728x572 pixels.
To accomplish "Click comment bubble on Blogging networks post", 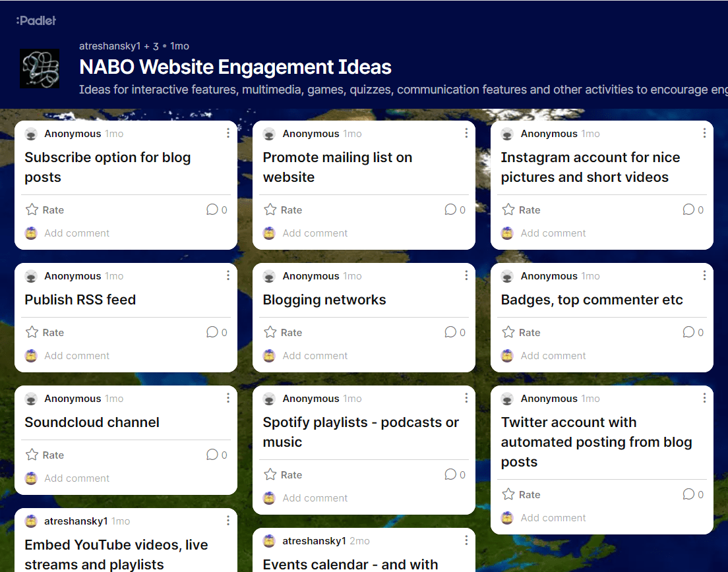I will pos(450,332).
